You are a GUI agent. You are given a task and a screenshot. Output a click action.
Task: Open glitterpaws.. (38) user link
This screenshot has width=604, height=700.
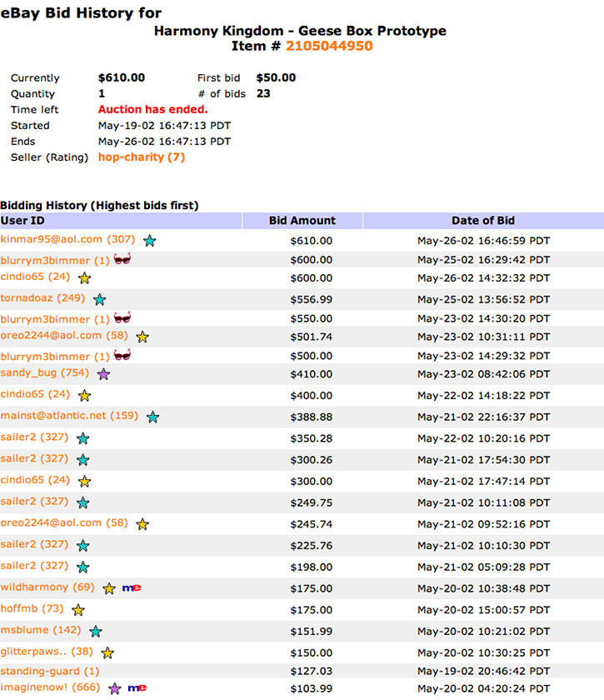tap(47, 652)
